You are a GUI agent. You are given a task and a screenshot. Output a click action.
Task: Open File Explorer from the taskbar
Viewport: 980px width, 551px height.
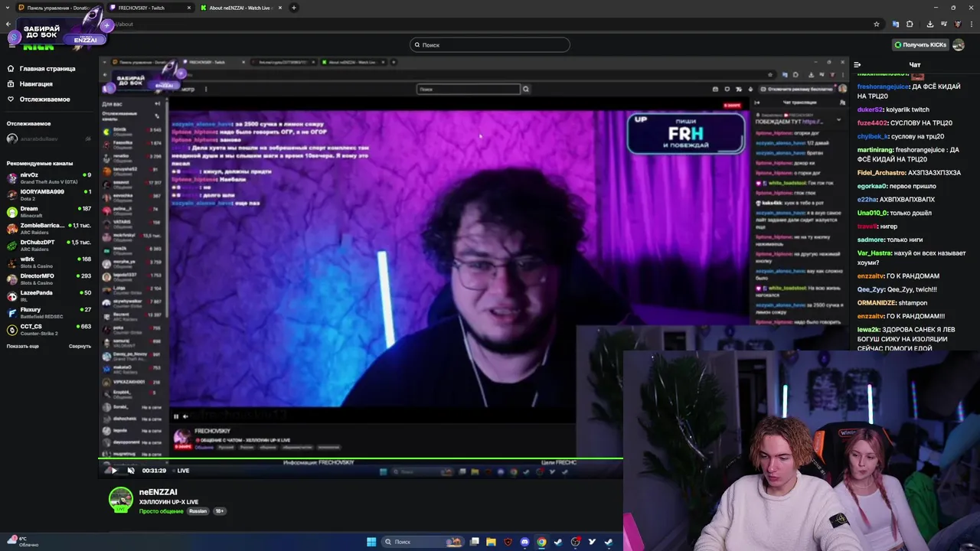tap(491, 542)
